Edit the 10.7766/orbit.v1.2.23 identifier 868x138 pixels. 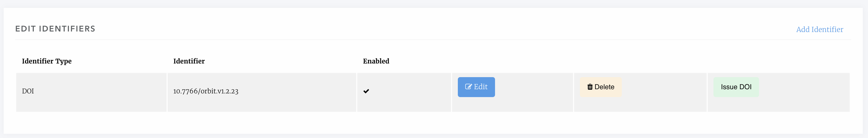click(x=476, y=87)
